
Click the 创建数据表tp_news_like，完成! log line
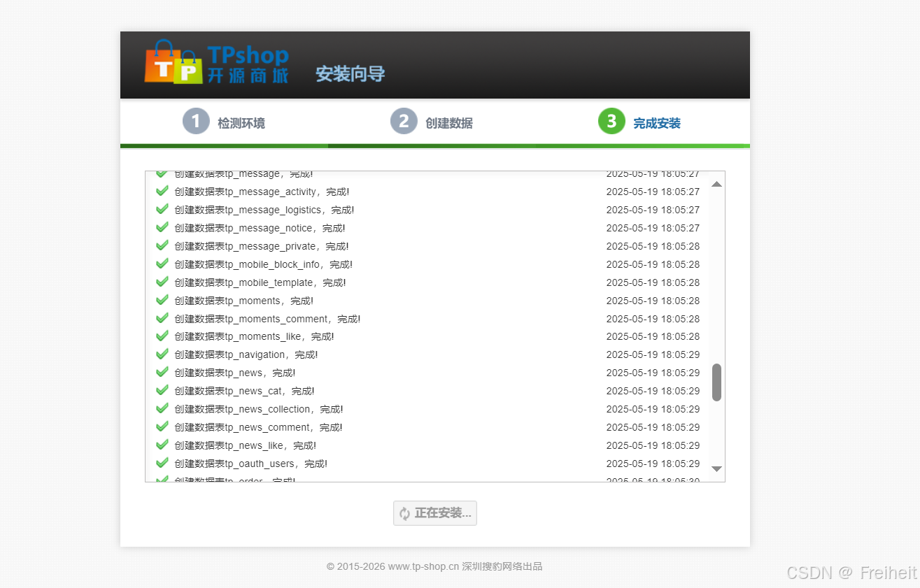[x=246, y=445]
